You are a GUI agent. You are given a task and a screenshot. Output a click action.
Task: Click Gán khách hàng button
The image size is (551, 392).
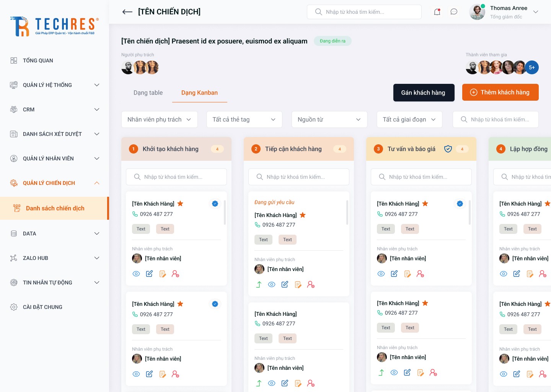click(423, 93)
